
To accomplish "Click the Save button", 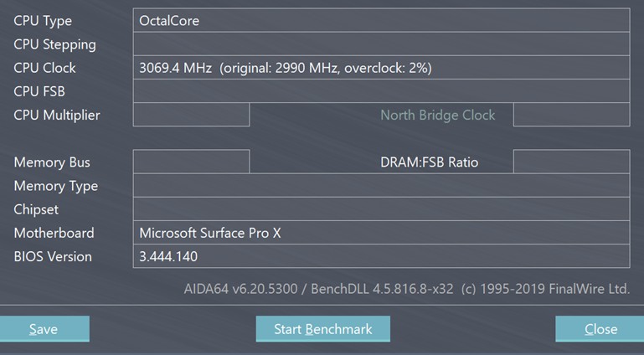I will coord(44,329).
